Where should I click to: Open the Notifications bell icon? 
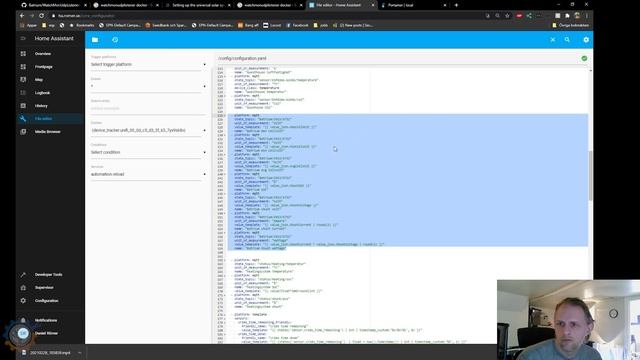[x=23, y=320]
